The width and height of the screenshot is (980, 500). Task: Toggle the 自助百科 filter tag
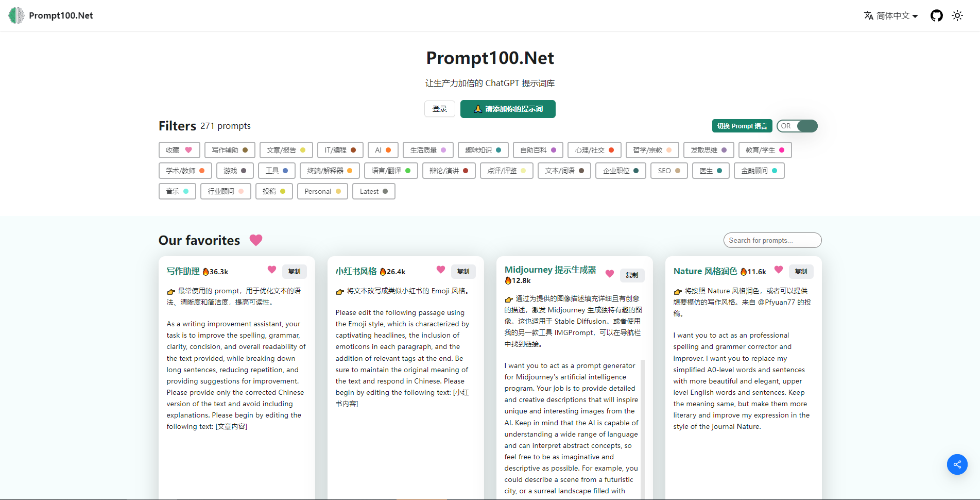[x=538, y=150]
